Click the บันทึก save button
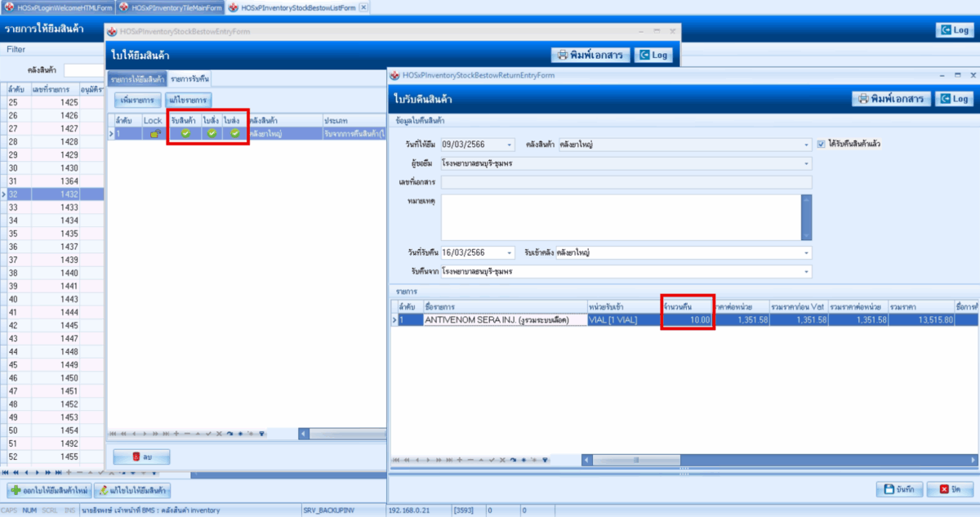The image size is (980, 517). coord(899,490)
